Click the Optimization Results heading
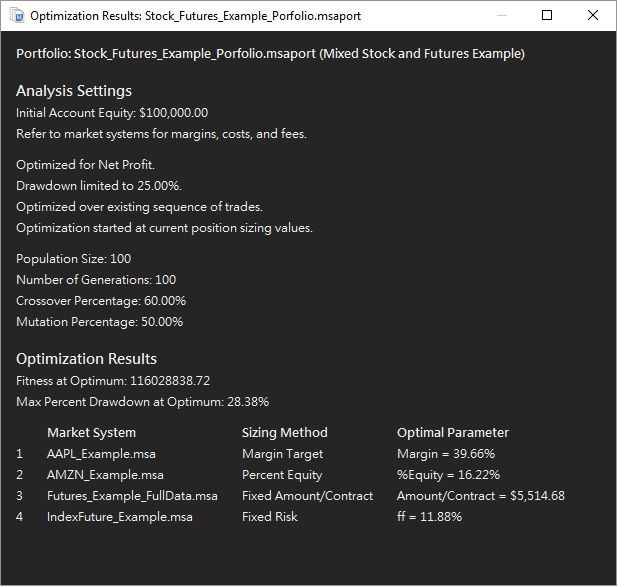This screenshot has height=586, width=617. coord(87,359)
